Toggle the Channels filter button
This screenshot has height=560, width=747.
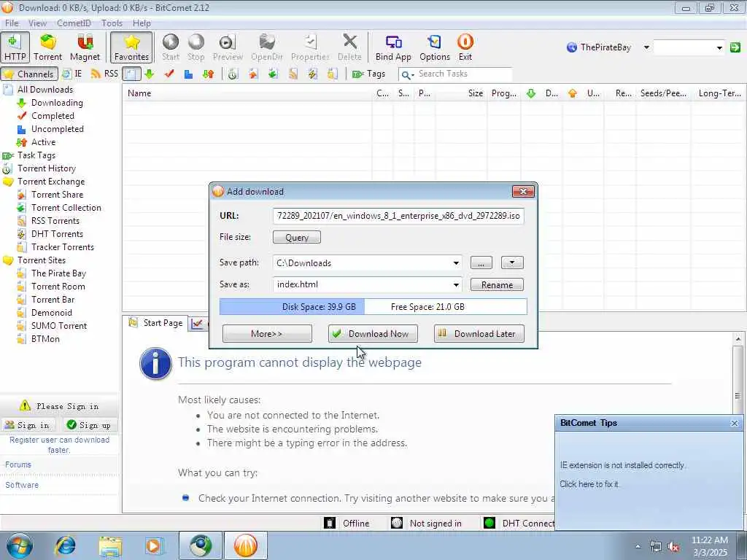point(29,74)
